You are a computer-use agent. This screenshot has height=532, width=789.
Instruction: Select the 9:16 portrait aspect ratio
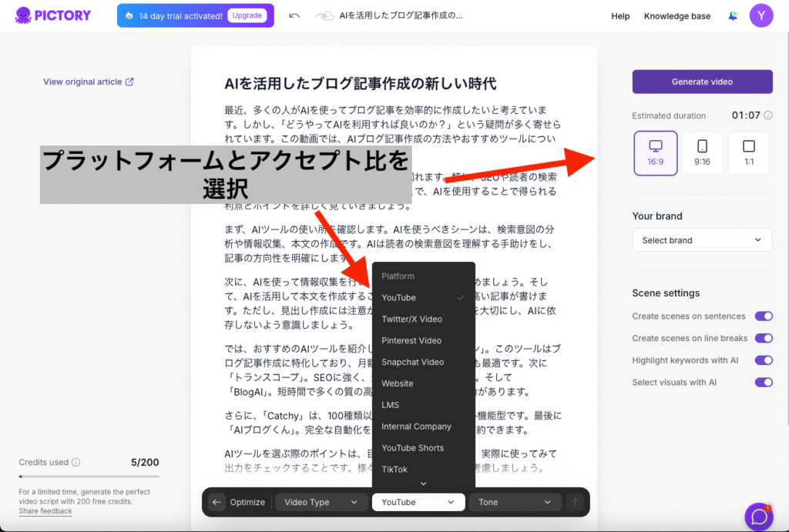702,153
